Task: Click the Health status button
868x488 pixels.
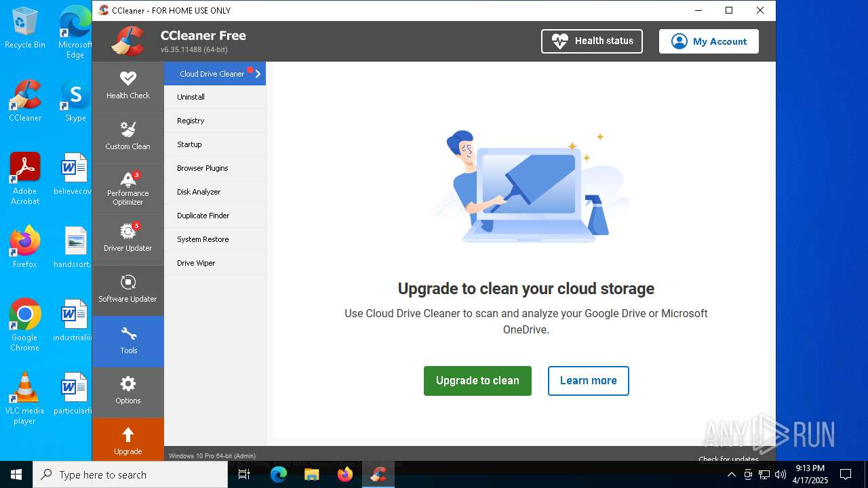Action: pos(592,41)
